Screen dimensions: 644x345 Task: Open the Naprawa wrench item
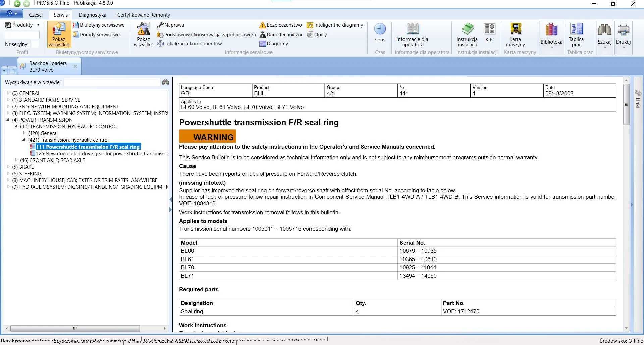coord(170,25)
